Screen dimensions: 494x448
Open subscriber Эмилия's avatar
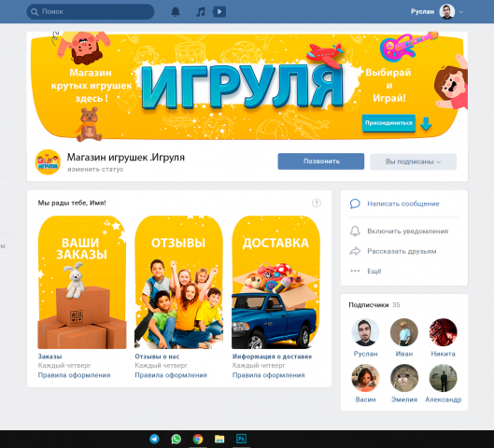pyautogui.click(x=404, y=378)
